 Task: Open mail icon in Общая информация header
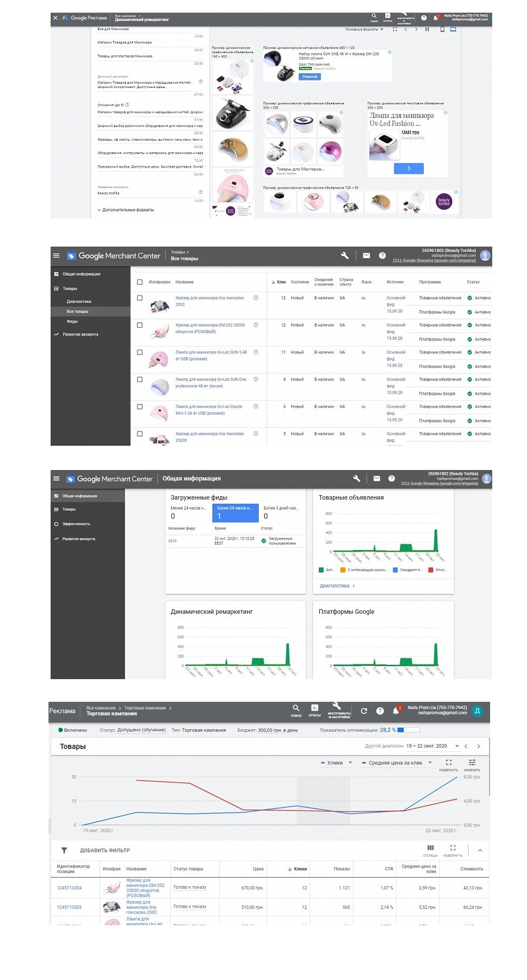point(377,478)
